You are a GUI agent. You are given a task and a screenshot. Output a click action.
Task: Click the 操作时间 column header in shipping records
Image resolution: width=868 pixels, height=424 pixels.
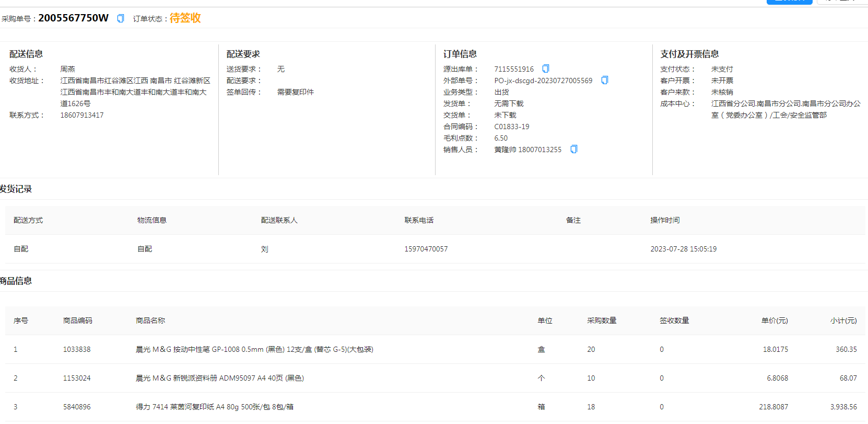pyautogui.click(x=665, y=220)
